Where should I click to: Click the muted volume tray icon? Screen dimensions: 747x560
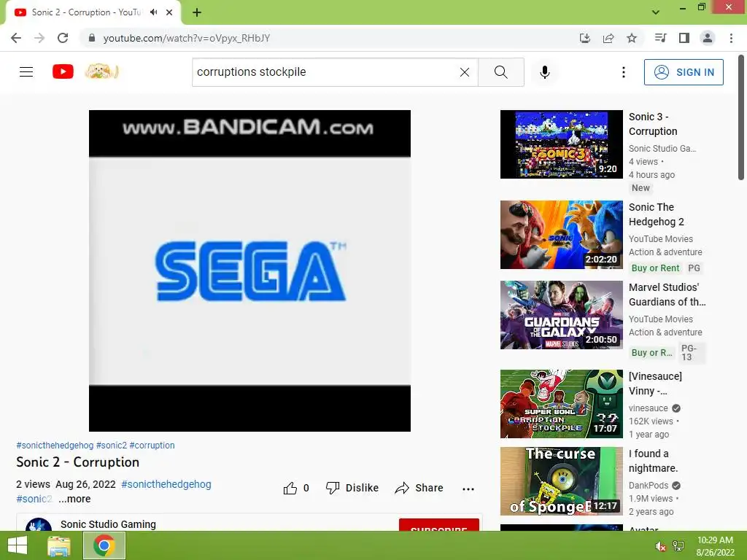pyautogui.click(x=660, y=546)
